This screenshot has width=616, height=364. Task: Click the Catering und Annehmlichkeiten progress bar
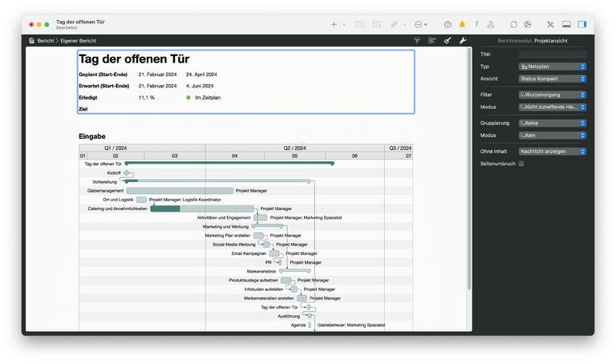coord(164,208)
